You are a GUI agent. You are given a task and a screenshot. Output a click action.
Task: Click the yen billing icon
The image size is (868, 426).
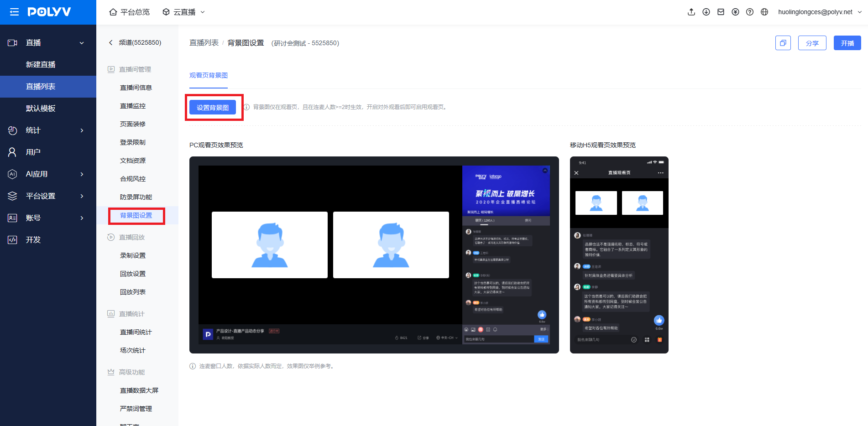pyautogui.click(x=735, y=12)
